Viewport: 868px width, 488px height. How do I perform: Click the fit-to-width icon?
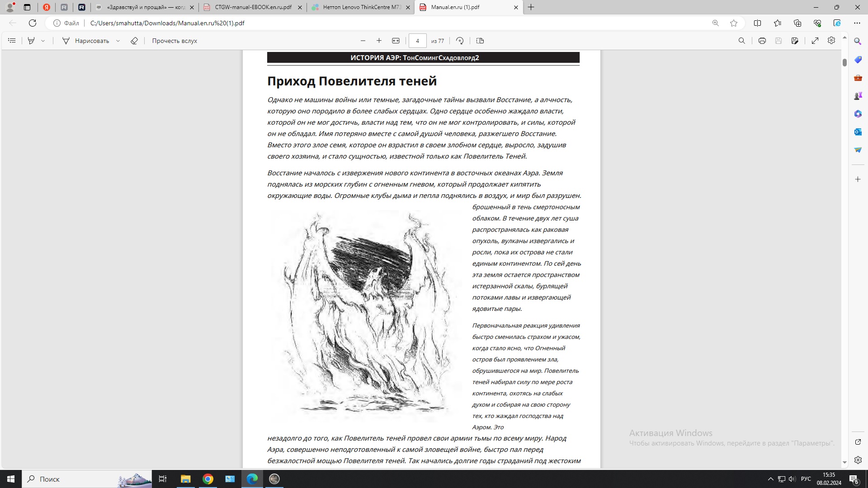click(396, 41)
